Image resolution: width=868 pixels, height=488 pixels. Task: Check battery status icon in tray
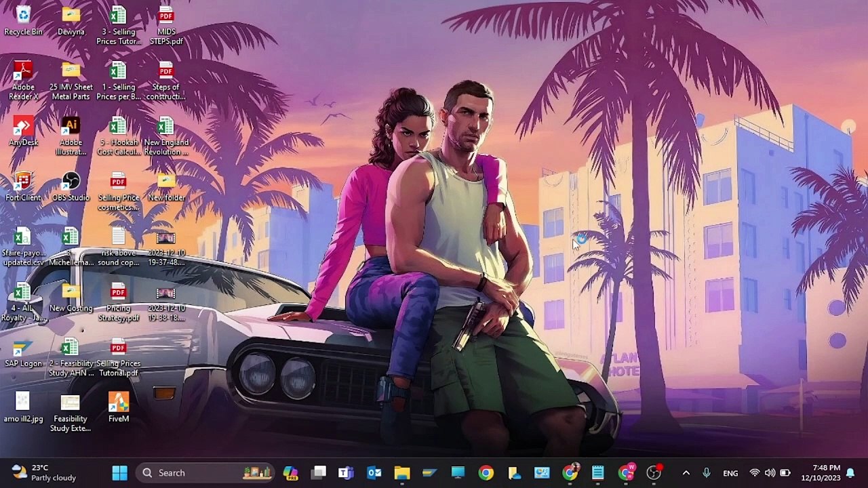point(785,472)
